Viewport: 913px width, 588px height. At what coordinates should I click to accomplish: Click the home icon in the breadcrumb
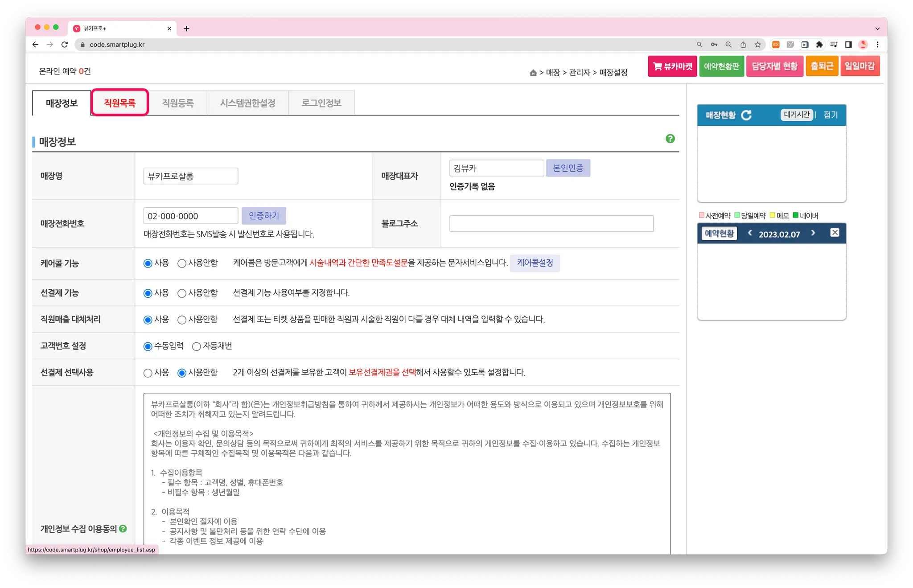coord(533,73)
